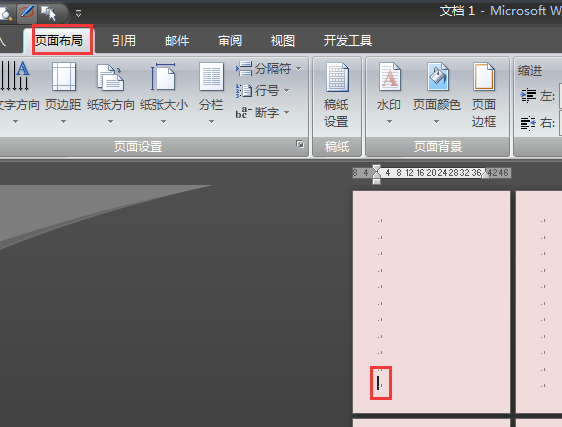Open the 页面设置 dialog launcher
Screen dimensions: 562x427
(300, 144)
